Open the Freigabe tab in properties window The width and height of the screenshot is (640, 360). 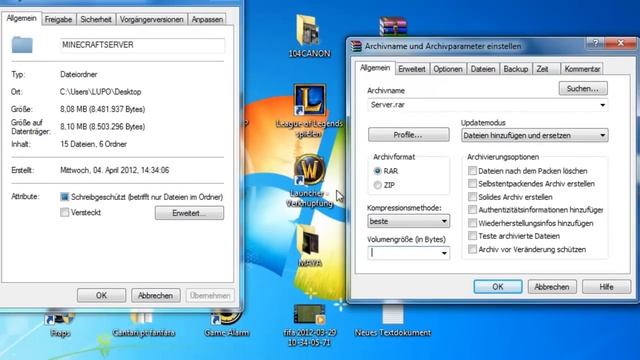tap(58, 19)
